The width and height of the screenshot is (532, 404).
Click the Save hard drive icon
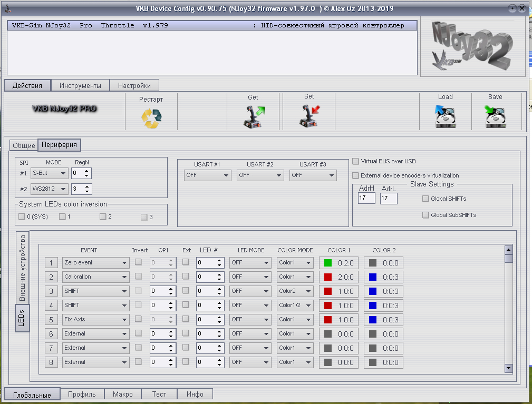pyautogui.click(x=496, y=116)
